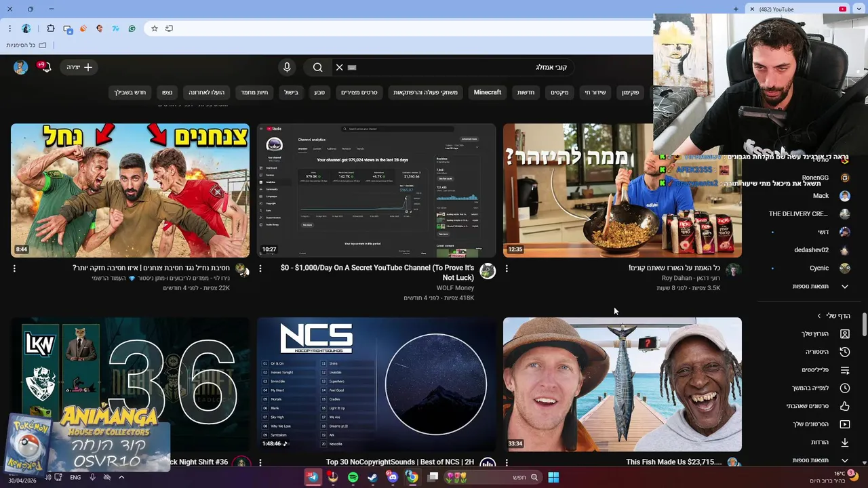Image resolution: width=868 pixels, height=488 pixels.
Task: Play the NCS Top 30 video thumbnail
Action: tap(376, 384)
